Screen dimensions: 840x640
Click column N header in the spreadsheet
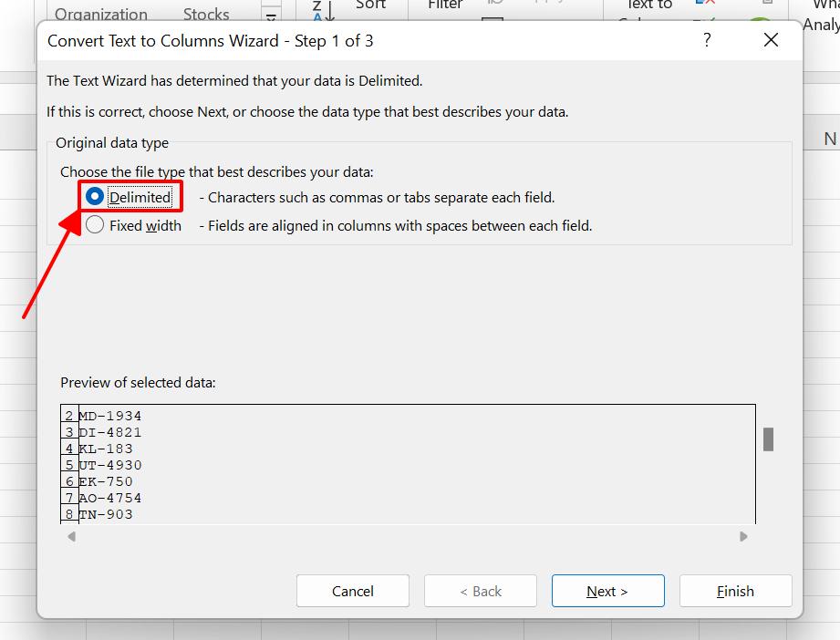coord(830,139)
